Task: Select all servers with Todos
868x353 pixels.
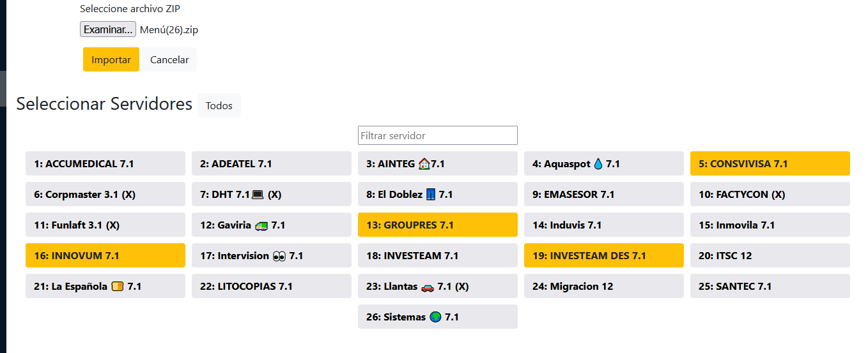Action: click(x=219, y=105)
